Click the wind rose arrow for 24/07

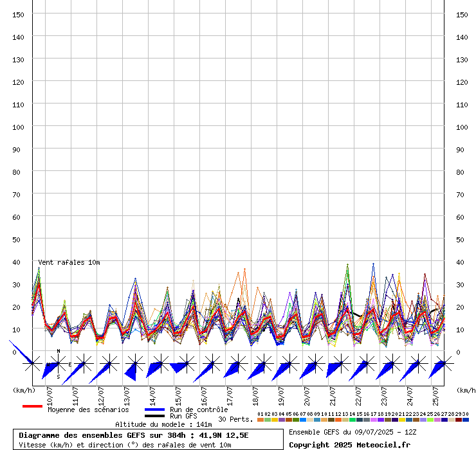409,370
